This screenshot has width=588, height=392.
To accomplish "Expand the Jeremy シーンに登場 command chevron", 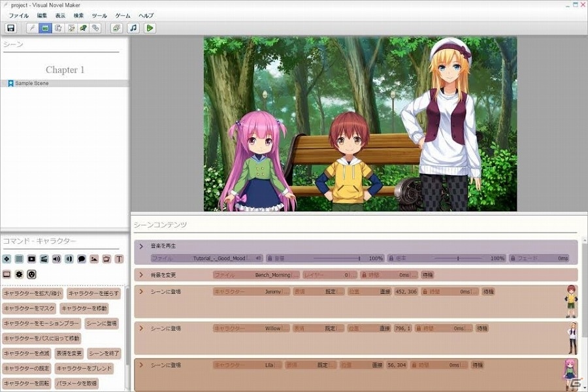I will point(141,291).
